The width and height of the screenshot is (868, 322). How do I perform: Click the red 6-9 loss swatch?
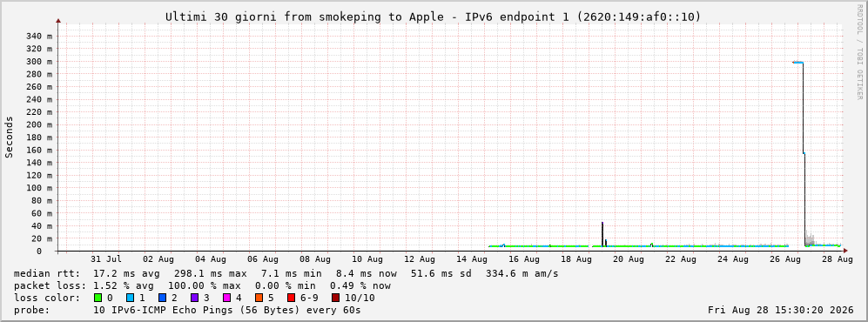[x=291, y=298]
